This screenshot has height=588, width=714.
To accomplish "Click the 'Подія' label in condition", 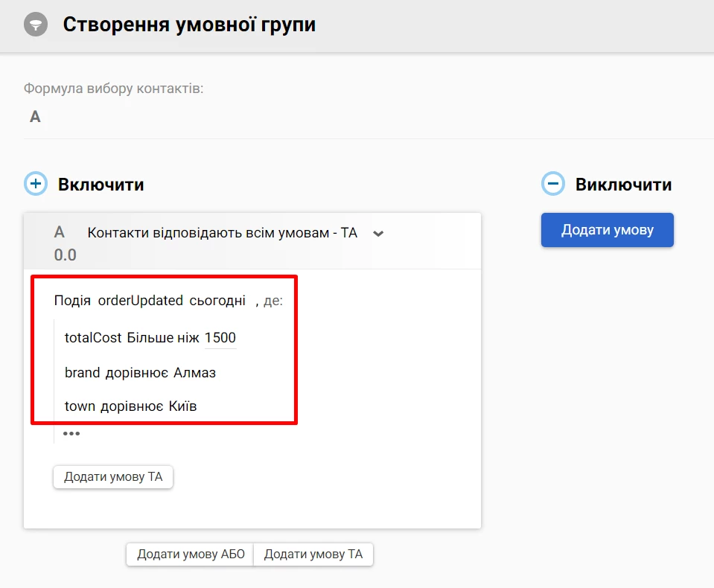I will pos(72,301).
